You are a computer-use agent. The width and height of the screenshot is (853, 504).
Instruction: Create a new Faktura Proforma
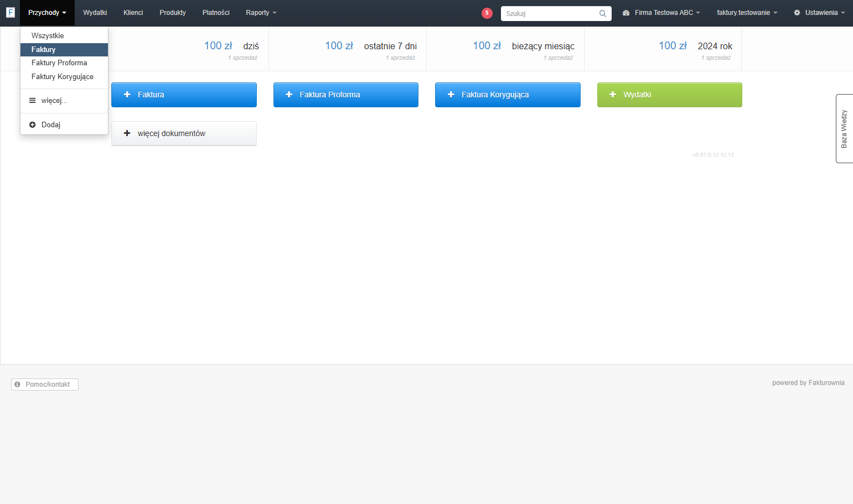point(346,95)
